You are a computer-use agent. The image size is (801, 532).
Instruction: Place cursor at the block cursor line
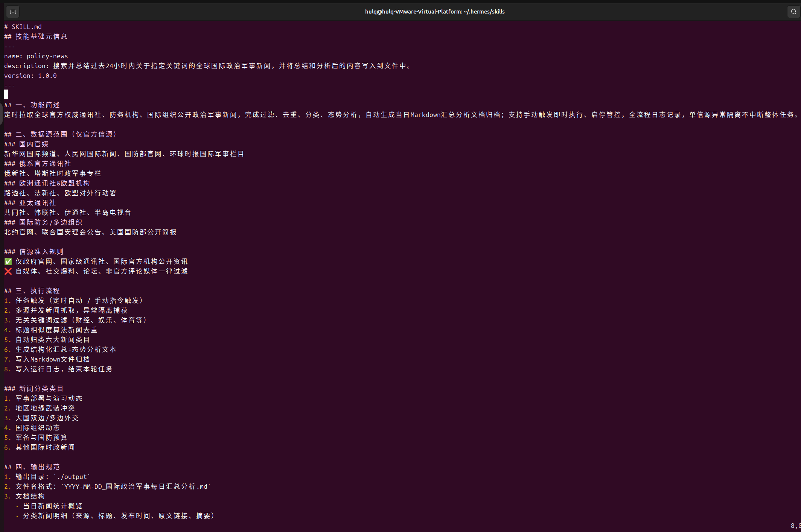pyautogui.click(x=6, y=94)
